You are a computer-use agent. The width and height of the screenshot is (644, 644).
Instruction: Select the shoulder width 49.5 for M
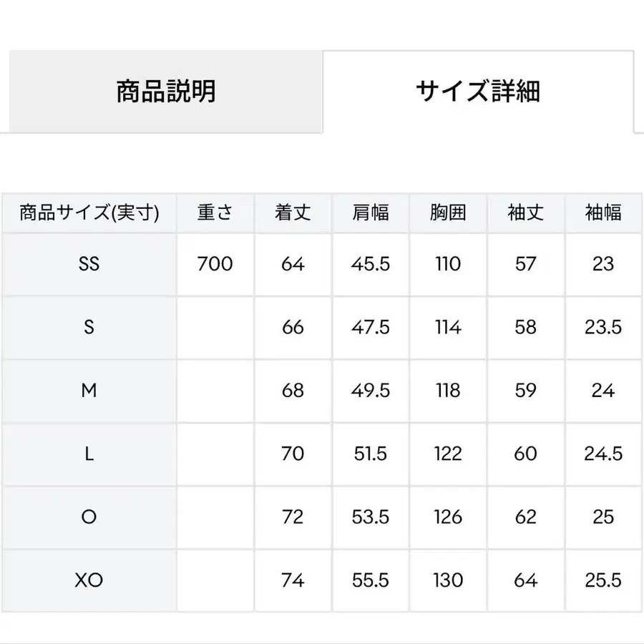click(370, 391)
